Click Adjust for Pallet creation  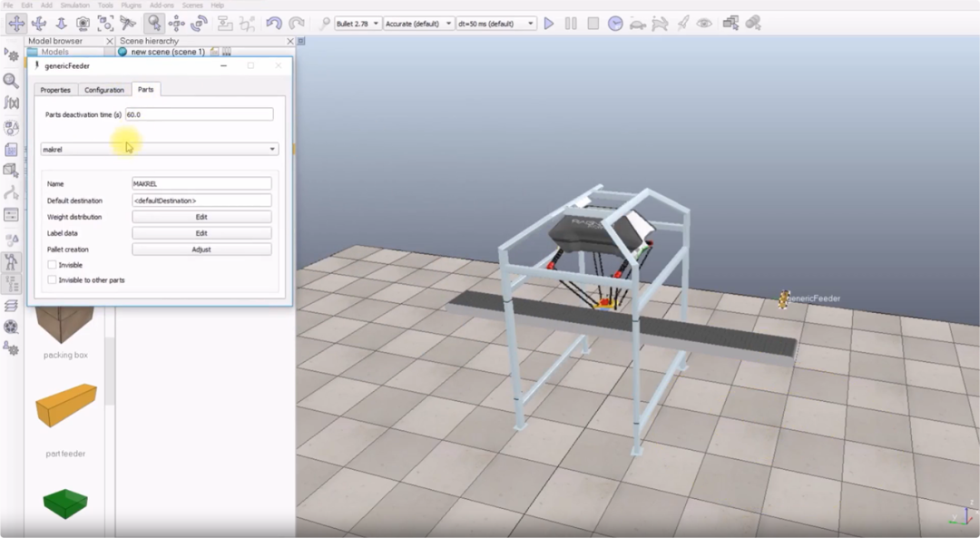[x=201, y=249]
